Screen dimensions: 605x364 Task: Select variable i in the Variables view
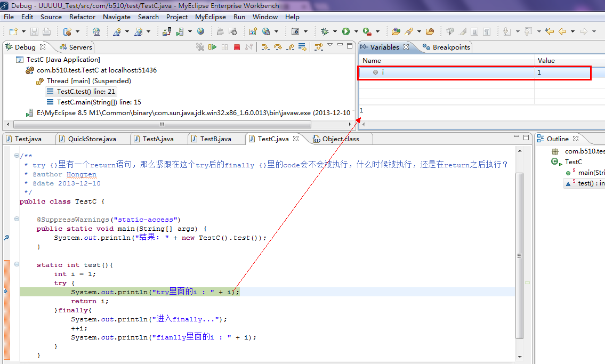[384, 72]
